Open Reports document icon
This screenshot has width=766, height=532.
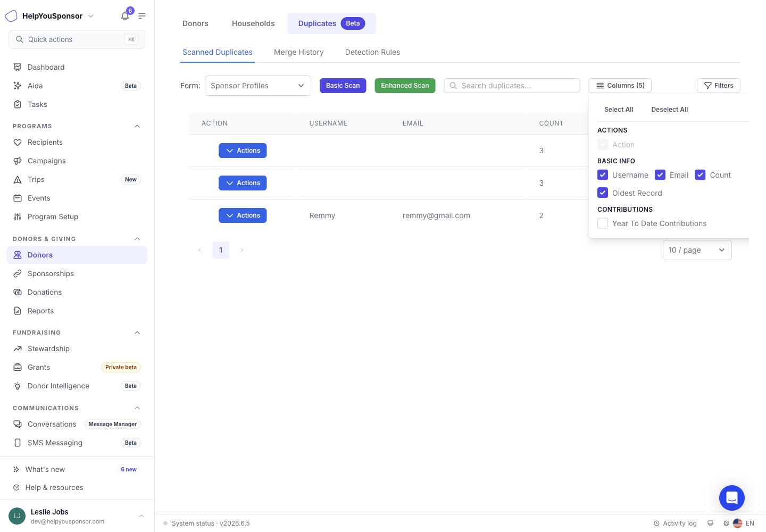click(18, 311)
